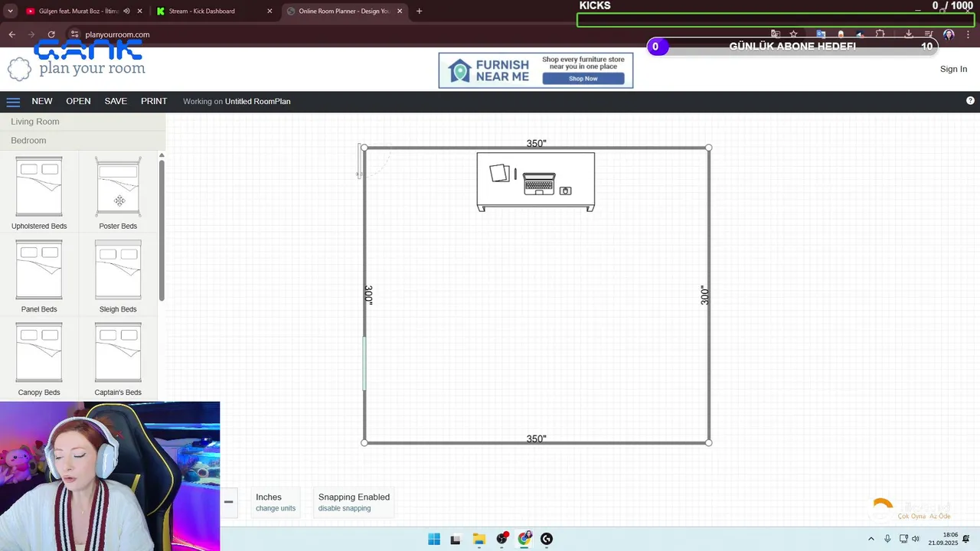The height and width of the screenshot is (551, 980).
Task: Click bottom wall 350" dimension label
Action: pyautogui.click(x=536, y=439)
